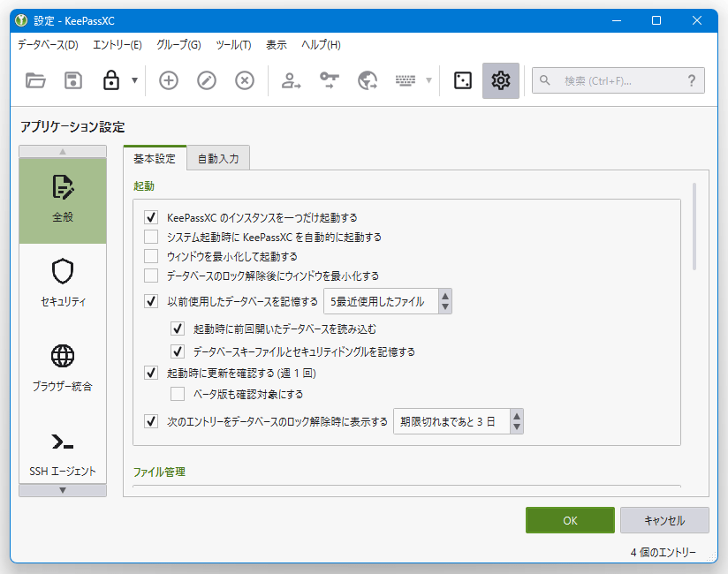Open the lock button dropdown arrow
Viewport: 728px width, 574px height.
(x=134, y=80)
